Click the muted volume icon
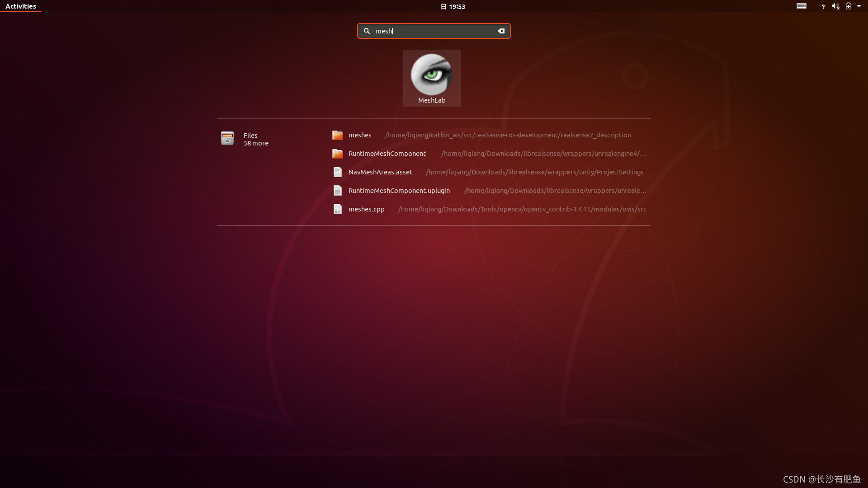Image resolution: width=868 pixels, height=488 pixels. (x=835, y=6)
